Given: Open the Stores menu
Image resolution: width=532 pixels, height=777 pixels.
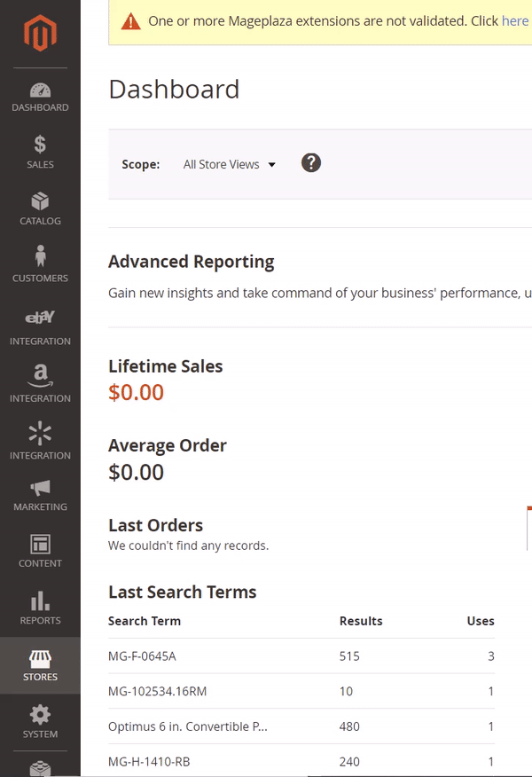Looking at the screenshot, I should [40, 665].
